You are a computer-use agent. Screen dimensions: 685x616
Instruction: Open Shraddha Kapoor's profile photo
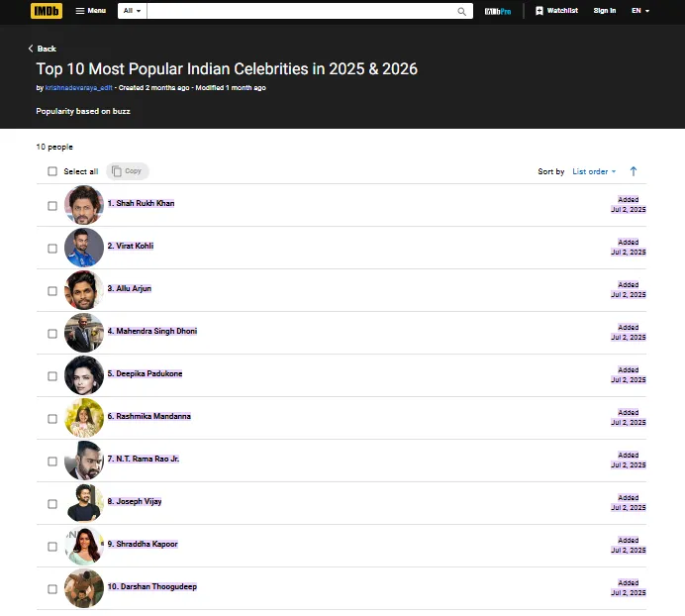pos(84,546)
